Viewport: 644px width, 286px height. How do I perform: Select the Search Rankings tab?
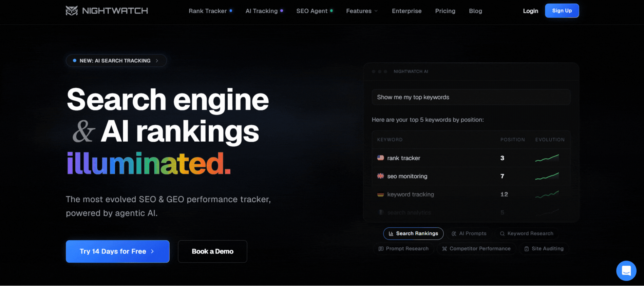point(413,233)
